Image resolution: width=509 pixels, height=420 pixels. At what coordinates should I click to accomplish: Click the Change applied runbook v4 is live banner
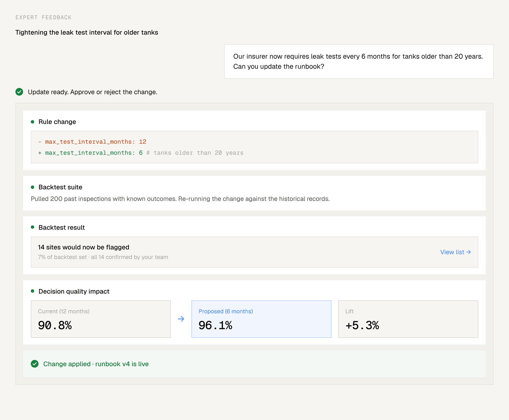(x=254, y=364)
